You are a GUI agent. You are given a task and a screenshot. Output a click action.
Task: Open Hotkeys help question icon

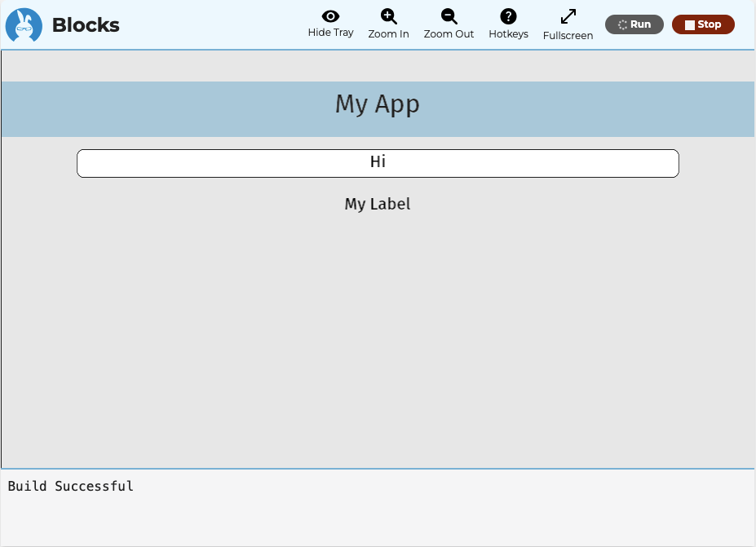tap(508, 24)
